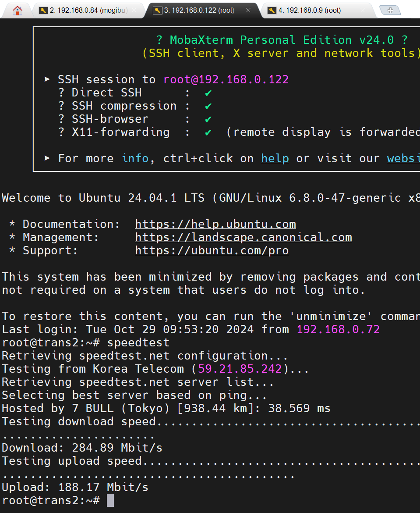
Task: Switch to tab 2. 192.168.0.84 (mogibu)
Action: coord(88,11)
